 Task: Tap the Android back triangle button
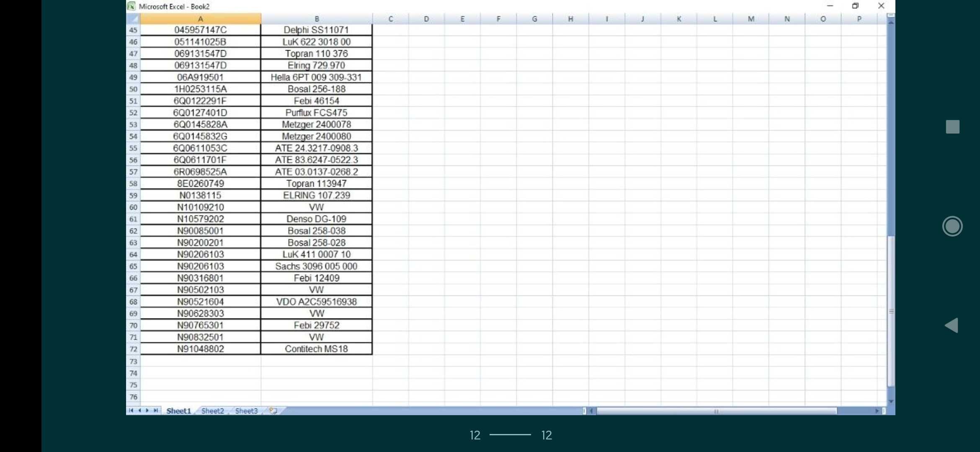pos(952,325)
